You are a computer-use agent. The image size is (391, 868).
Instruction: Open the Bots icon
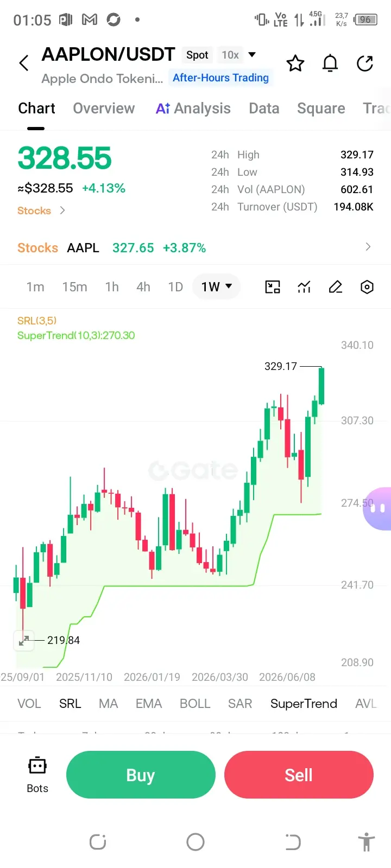[37, 775]
